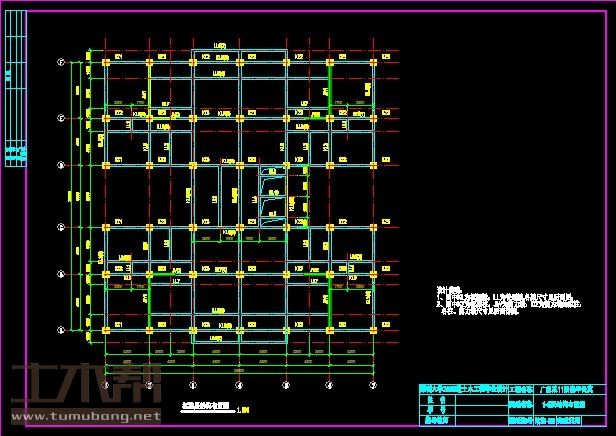
Task: Click the rightmost column axis bubble at bottom
Action: [372, 385]
